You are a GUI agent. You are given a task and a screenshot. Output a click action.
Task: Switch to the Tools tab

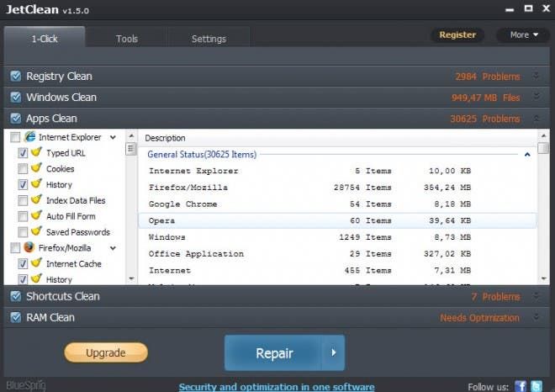point(127,38)
